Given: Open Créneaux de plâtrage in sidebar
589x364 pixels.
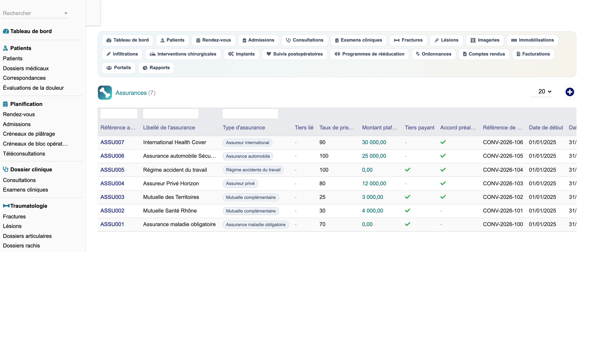Looking at the screenshot, I should point(29,134).
